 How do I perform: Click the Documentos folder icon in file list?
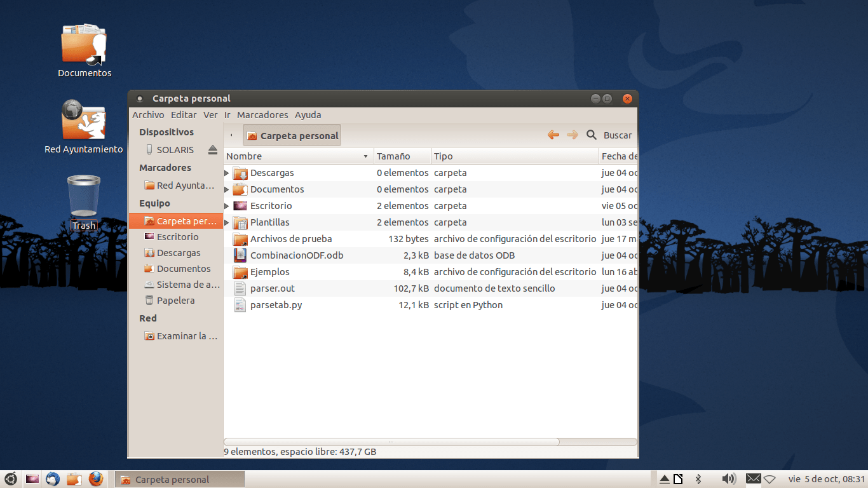(240, 189)
